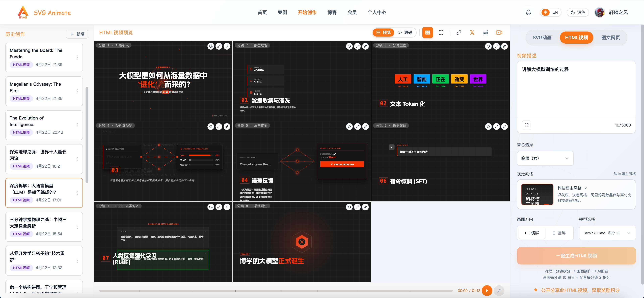Click the right panel page scrollbar
Screen dimensions: 644x298
[x=642, y=154]
